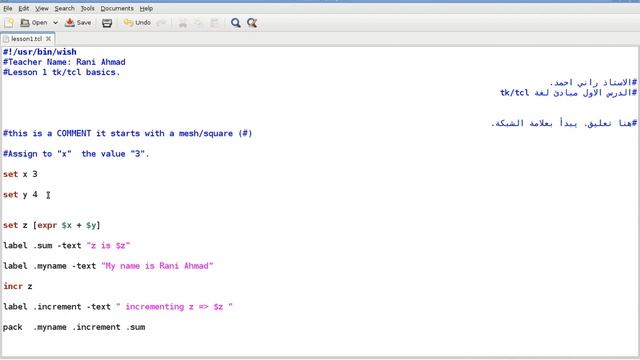640x360 pixels.
Task: Click the 'label .myname -text' line
Action: pos(108,266)
